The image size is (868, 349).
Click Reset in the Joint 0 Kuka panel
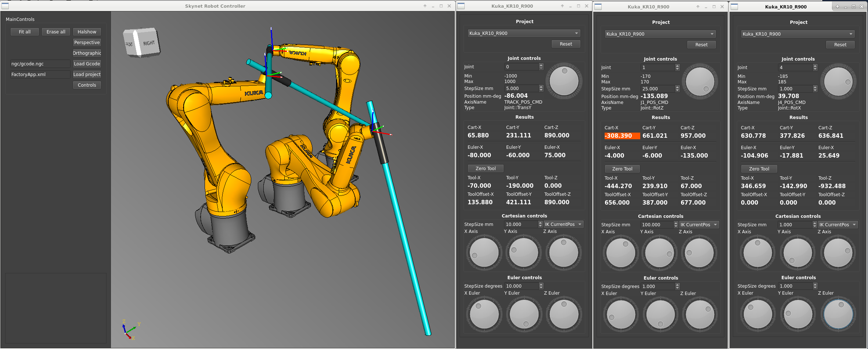566,44
